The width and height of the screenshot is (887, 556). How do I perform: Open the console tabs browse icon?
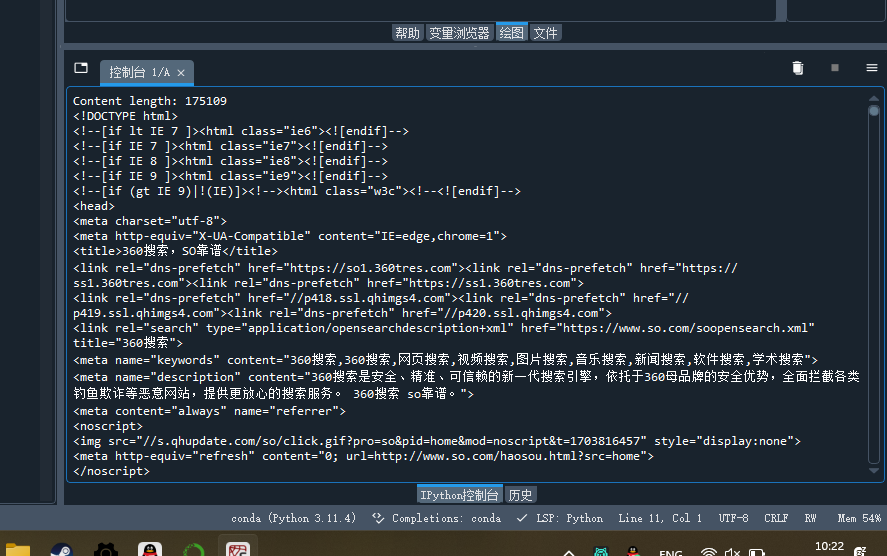[81, 68]
